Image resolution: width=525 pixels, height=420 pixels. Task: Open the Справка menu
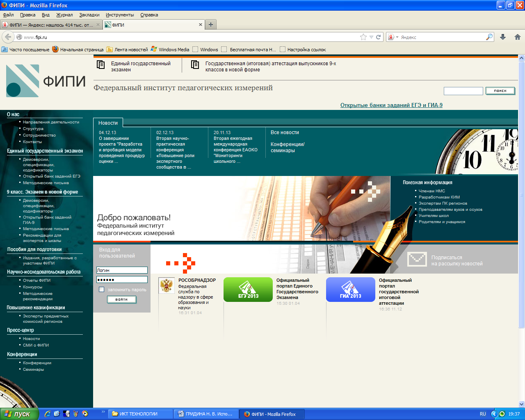click(149, 15)
